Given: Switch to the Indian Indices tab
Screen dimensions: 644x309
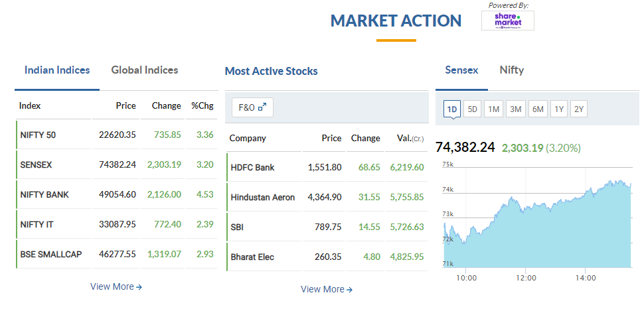Looking at the screenshot, I should tap(57, 70).
